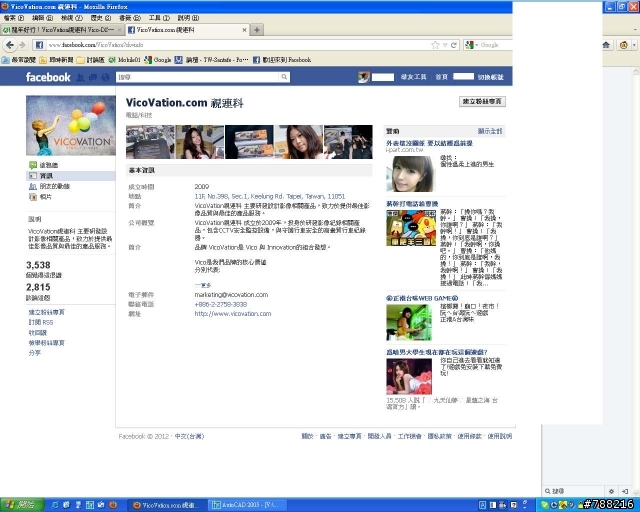Click the Create a Page button

(482, 101)
